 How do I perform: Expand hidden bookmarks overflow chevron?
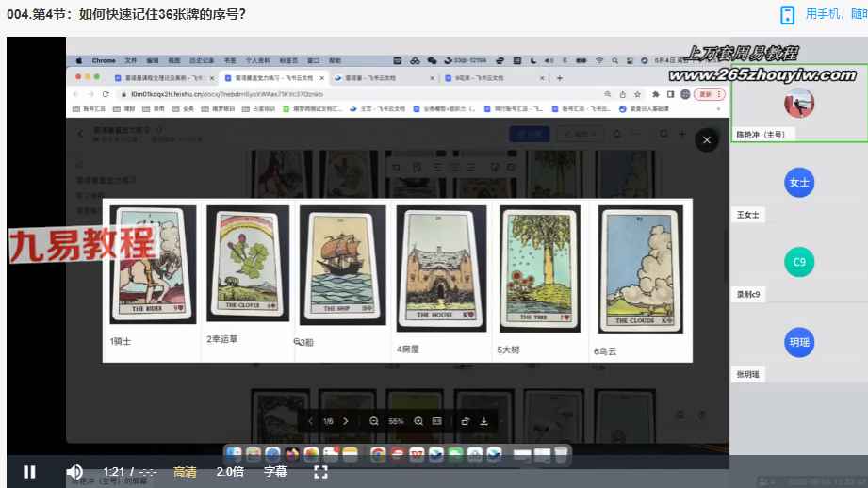pos(718,109)
